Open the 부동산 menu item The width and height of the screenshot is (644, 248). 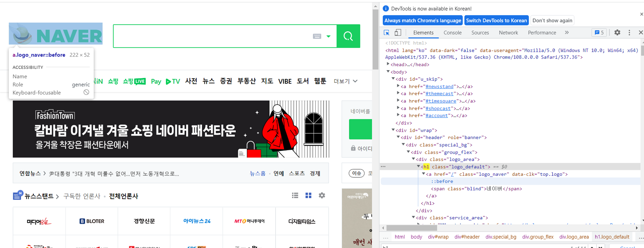click(x=247, y=81)
